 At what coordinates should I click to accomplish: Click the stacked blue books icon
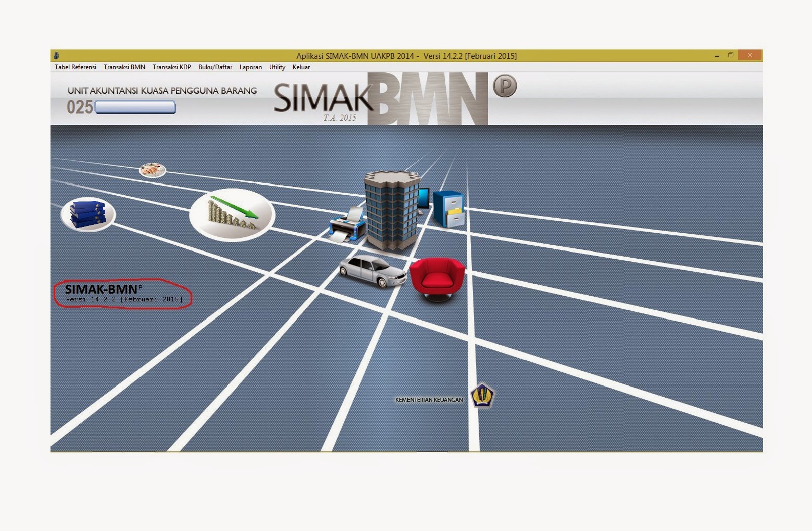88,213
